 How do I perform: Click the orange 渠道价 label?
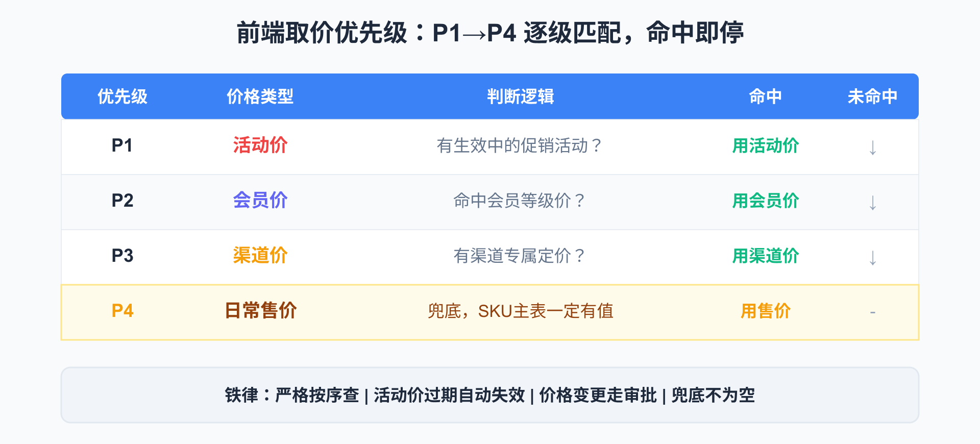coord(260,255)
